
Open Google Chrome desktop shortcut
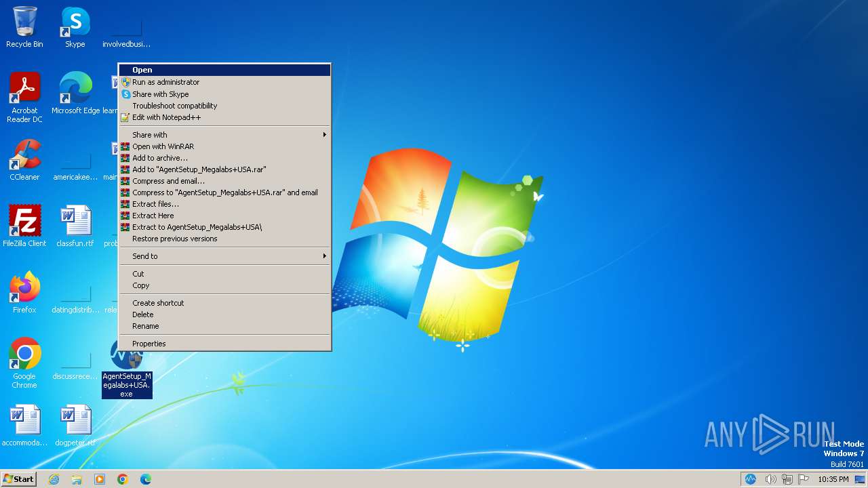[x=24, y=363]
